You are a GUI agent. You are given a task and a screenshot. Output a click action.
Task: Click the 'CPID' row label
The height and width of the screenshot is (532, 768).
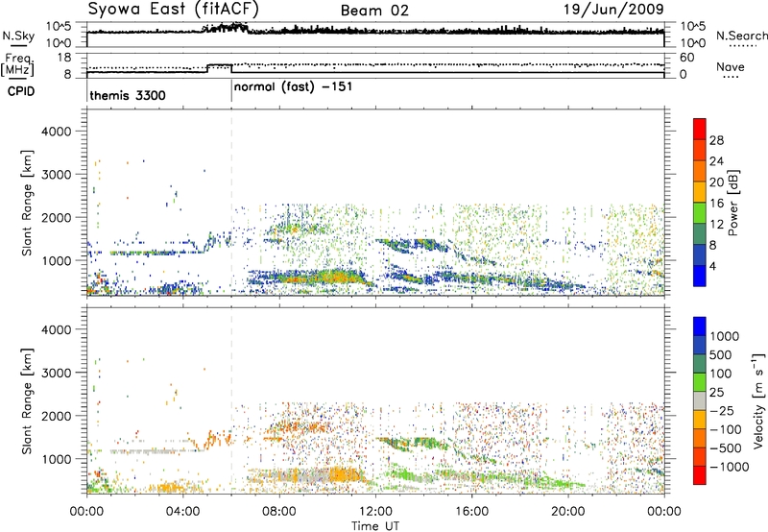click(x=20, y=91)
